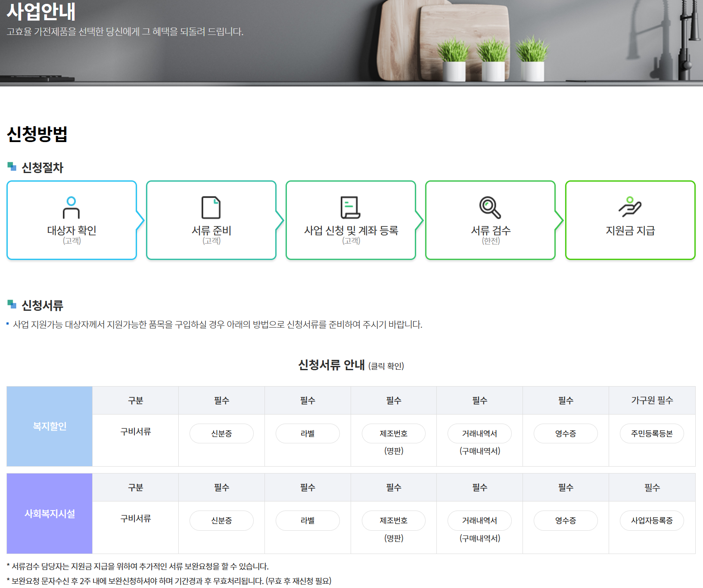Screen dimensions: 703x588
Task: Click the 영수증 button in 복지할인 row
Action: tap(566, 433)
